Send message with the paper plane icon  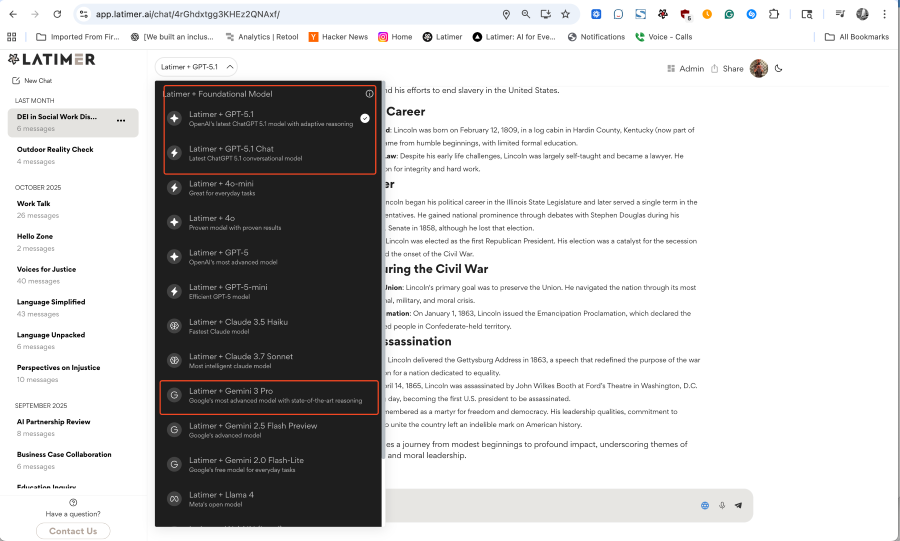click(x=739, y=505)
